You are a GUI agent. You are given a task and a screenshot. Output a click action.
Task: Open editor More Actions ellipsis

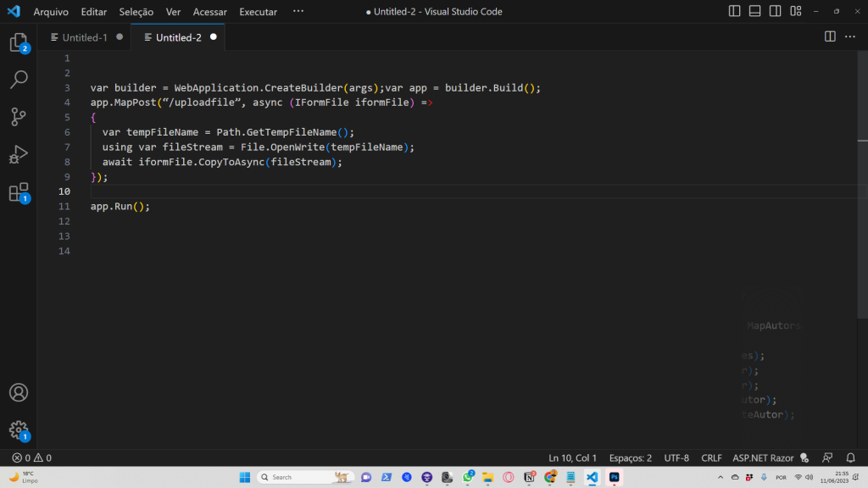[x=850, y=37]
